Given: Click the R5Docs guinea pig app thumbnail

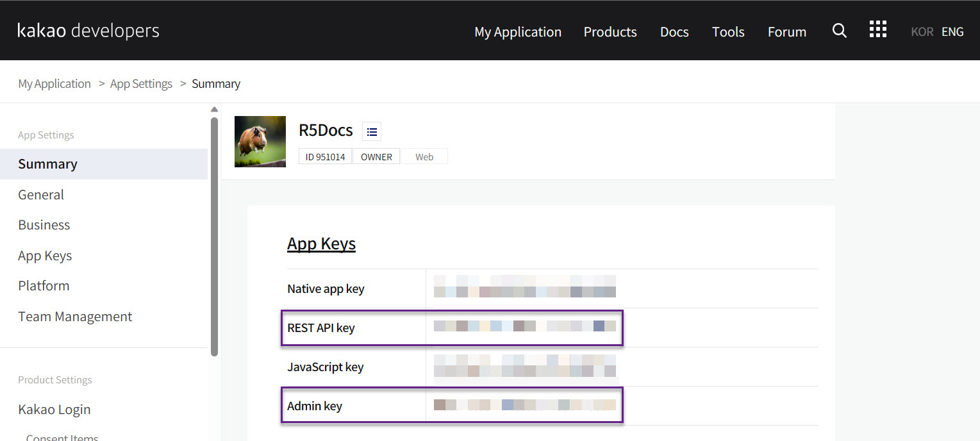Looking at the screenshot, I should (260, 142).
